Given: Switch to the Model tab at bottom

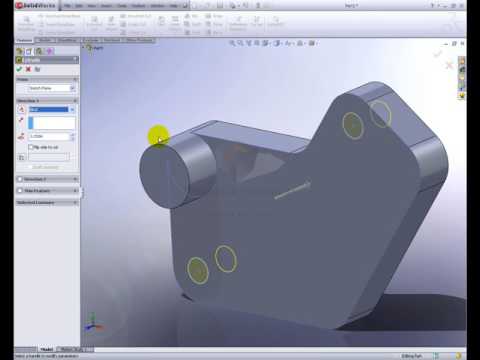Looking at the screenshot, I should [x=47, y=349].
